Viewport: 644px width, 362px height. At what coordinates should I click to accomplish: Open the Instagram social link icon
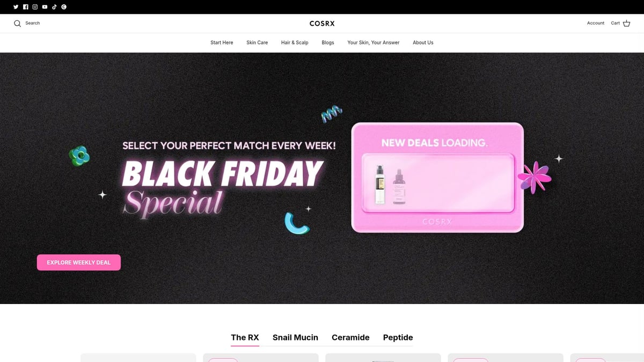click(x=35, y=7)
